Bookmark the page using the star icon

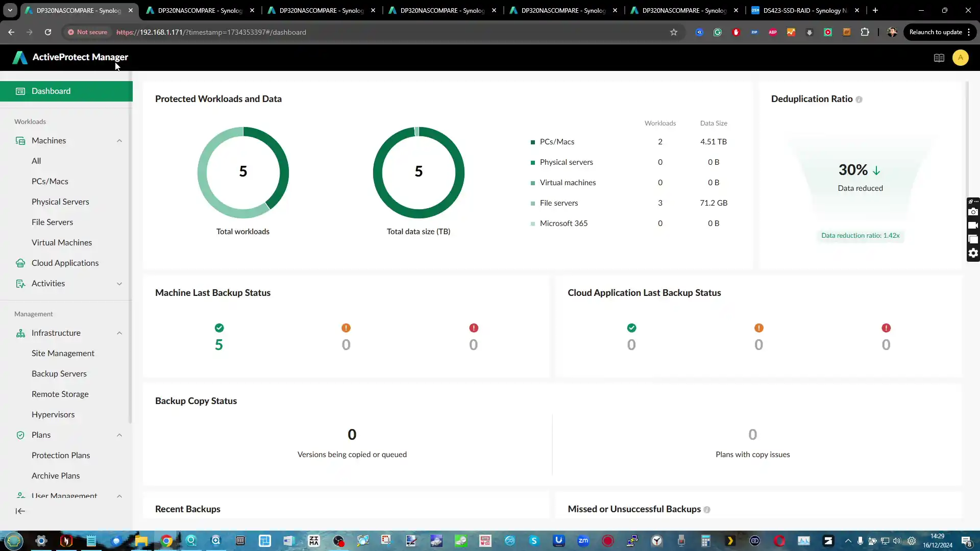pyautogui.click(x=673, y=32)
